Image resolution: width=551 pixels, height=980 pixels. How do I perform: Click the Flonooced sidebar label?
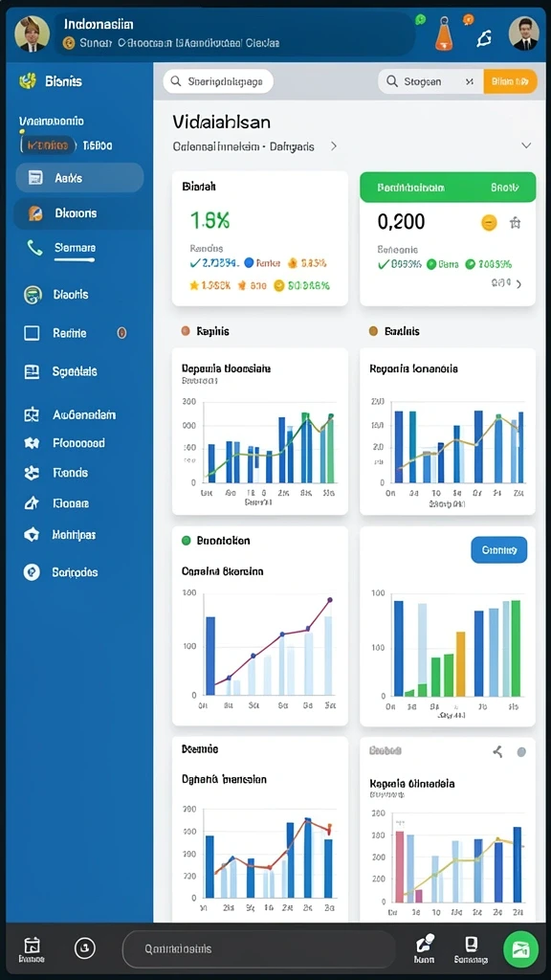78,443
